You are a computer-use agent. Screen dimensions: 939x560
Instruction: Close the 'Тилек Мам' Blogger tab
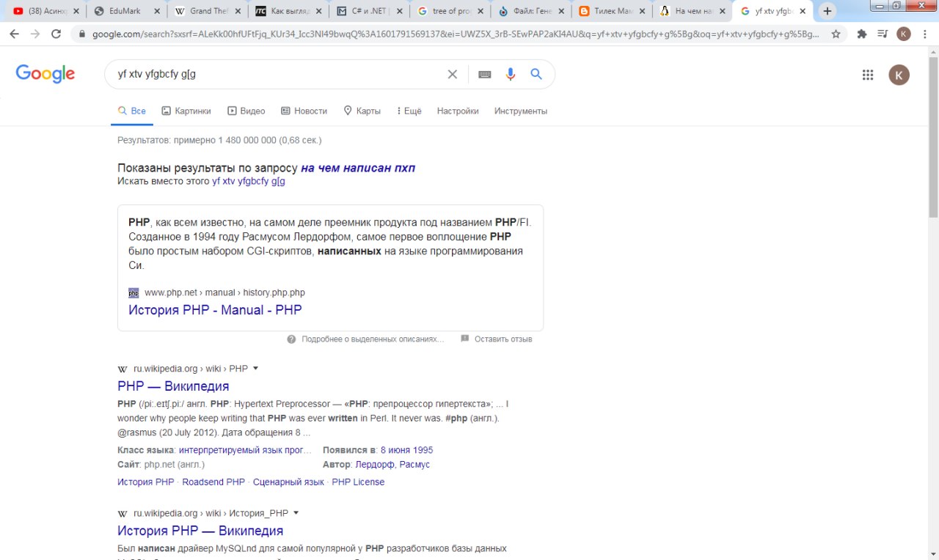point(640,11)
